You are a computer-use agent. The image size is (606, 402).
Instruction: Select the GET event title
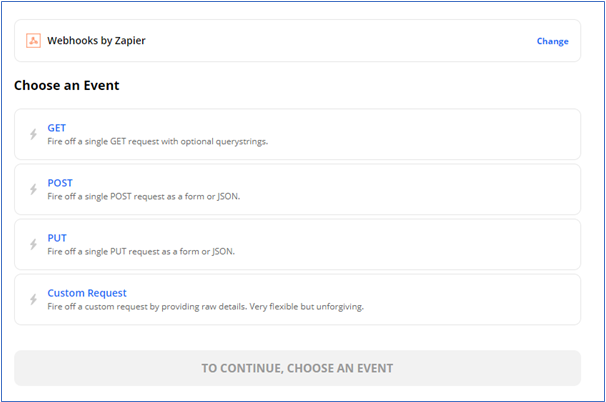point(57,128)
